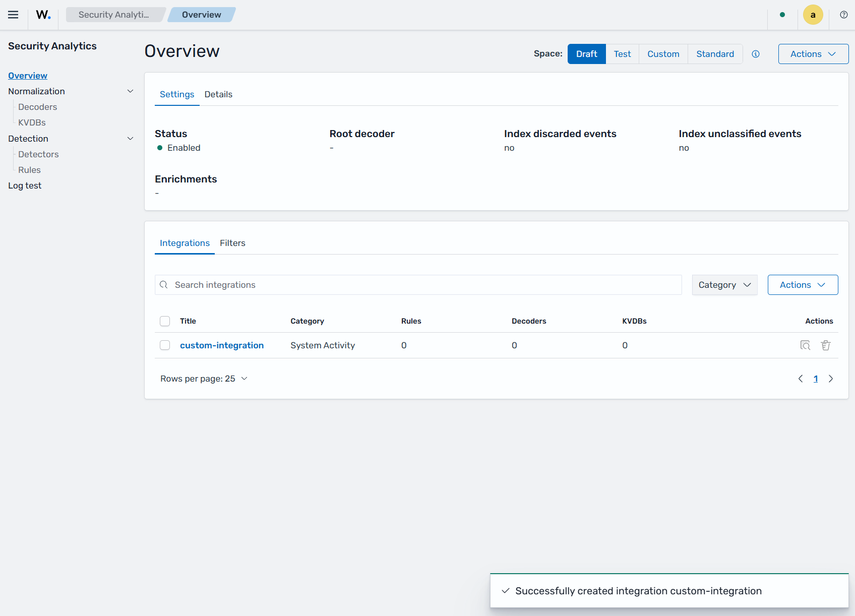Go to next page arrow
The width and height of the screenshot is (855, 616).
pyautogui.click(x=831, y=379)
